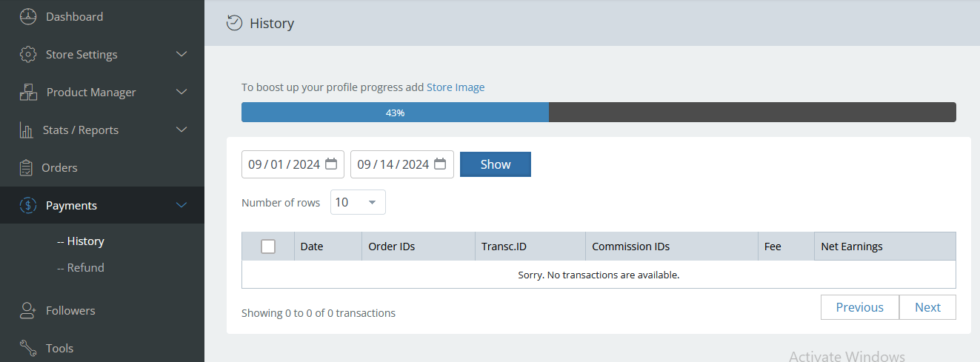Click the 43% profile progress bar
This screenshot has width=980, height=362.
pos(599,113)
